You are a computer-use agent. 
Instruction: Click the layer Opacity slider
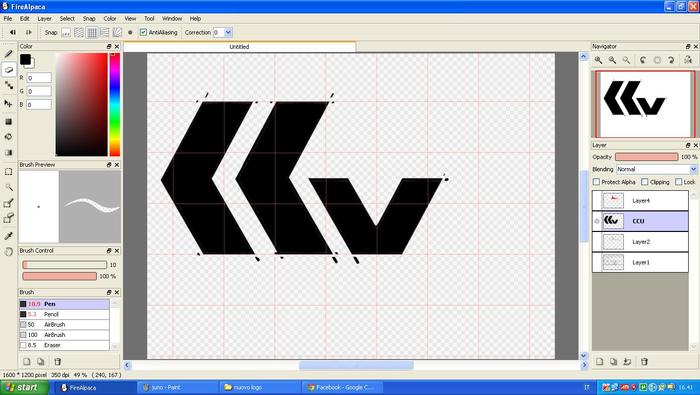point(646,157)
